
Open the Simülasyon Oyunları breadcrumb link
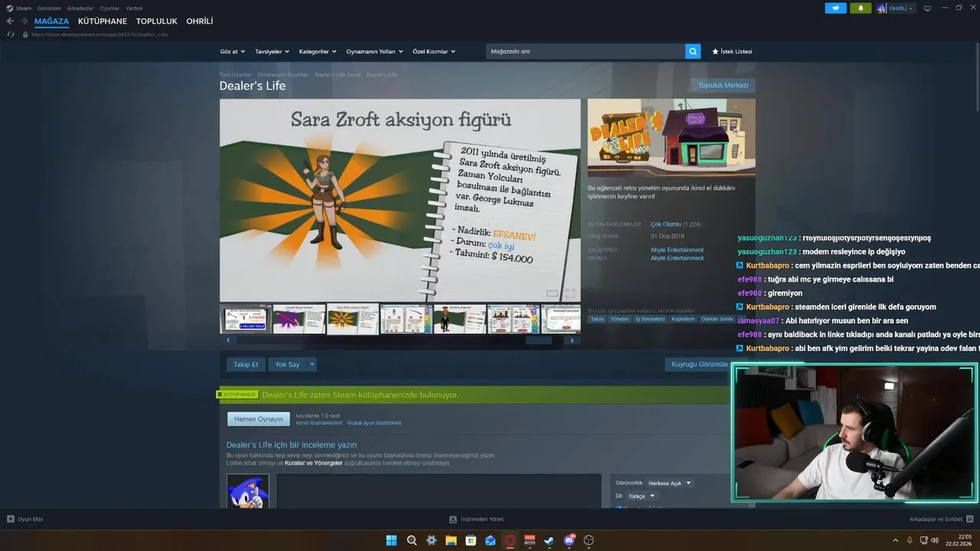click(x=283, y=75)
